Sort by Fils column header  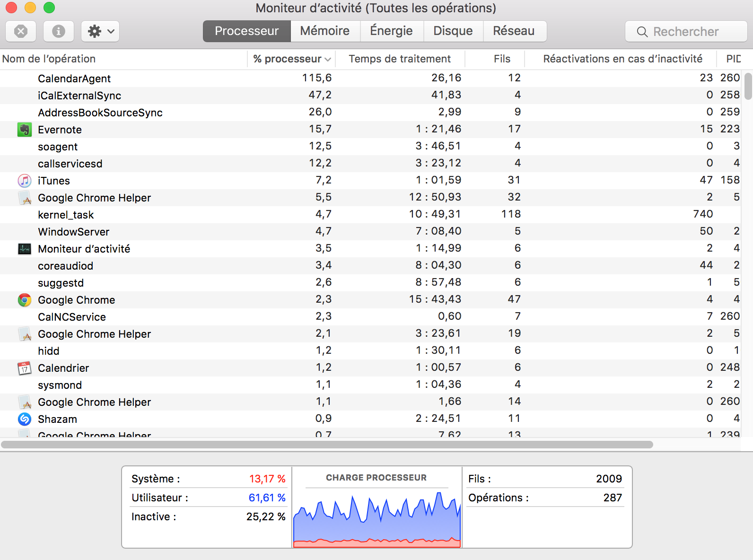[495, 59]
